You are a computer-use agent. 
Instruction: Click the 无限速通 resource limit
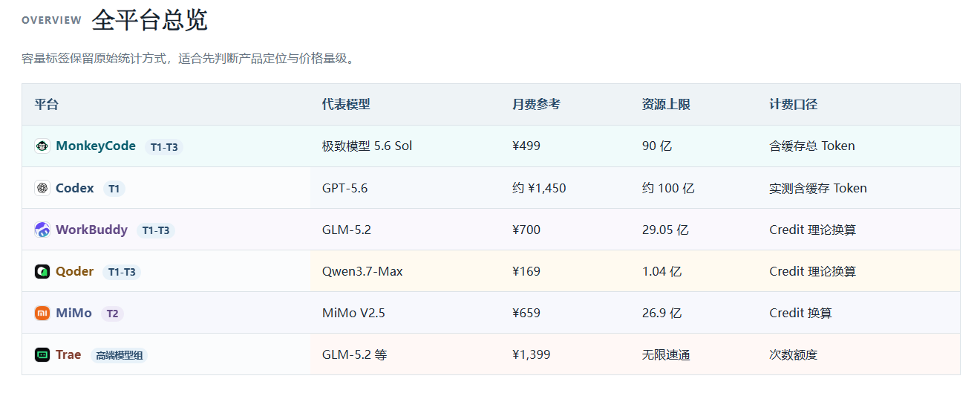tap(666, 354)
